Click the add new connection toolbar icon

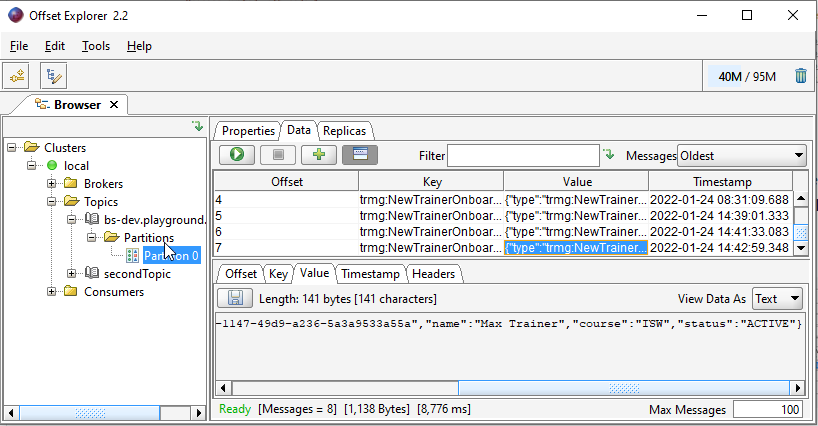(16, 76)
